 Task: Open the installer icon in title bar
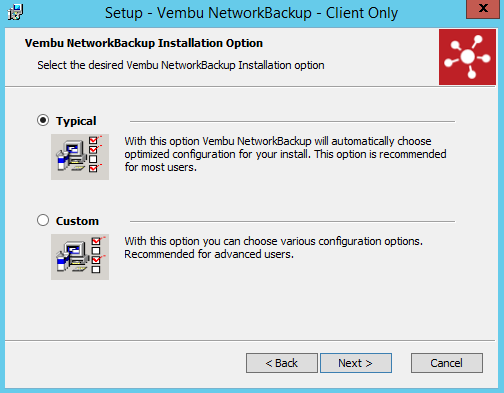click(15, 13)
